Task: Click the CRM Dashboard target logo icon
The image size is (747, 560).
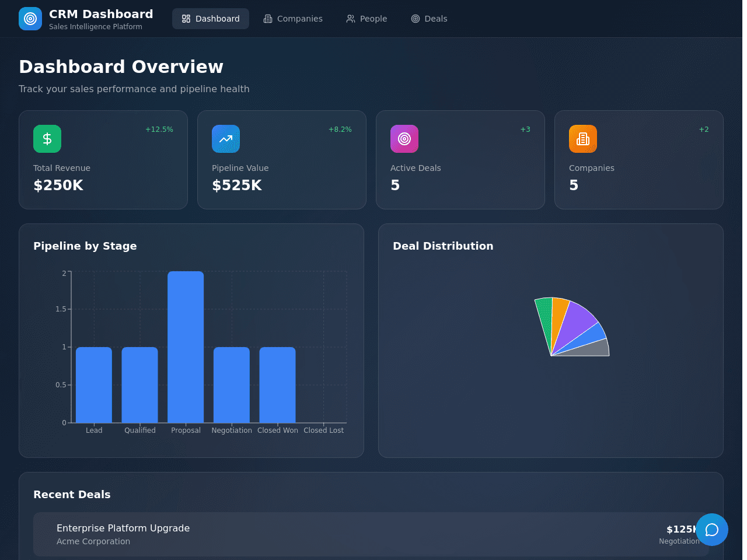Action: pyautogui.click(x=30, y=19)
